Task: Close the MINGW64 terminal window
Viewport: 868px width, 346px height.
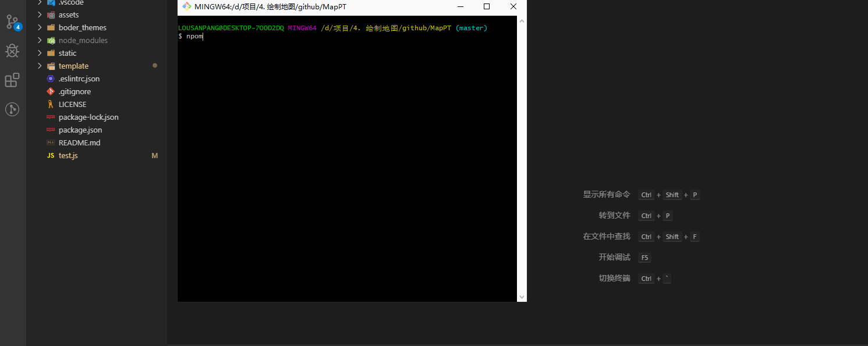Action: [x=513, y=6]
